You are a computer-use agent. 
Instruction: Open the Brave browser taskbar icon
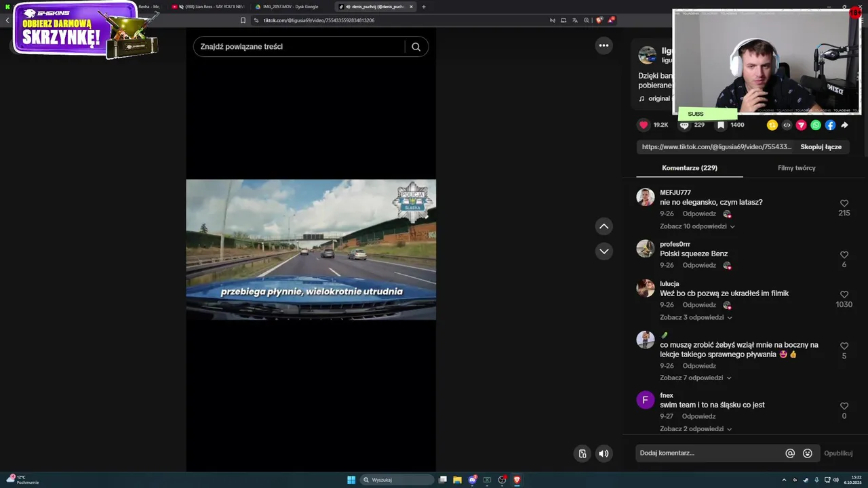click(517, 480)
